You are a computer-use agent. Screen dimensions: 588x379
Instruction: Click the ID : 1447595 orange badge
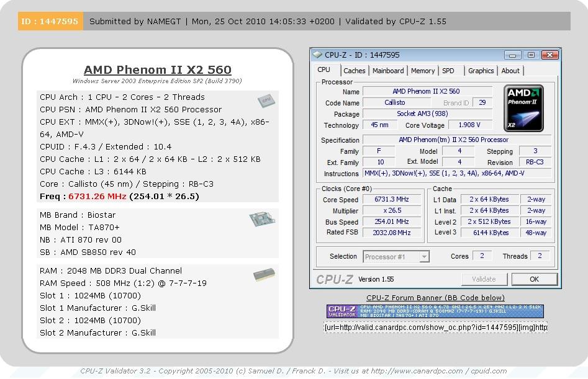50,21
